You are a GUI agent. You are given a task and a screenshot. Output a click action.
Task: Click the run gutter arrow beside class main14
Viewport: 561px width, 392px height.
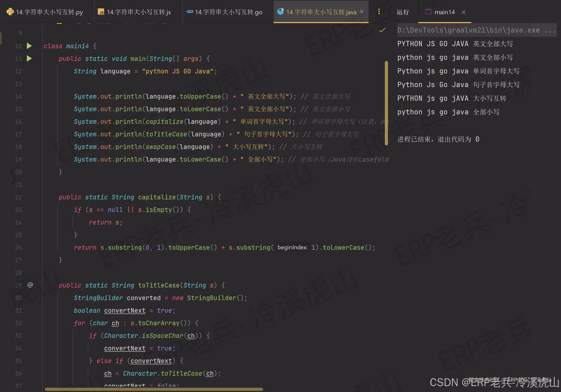[x=29, y=46]
